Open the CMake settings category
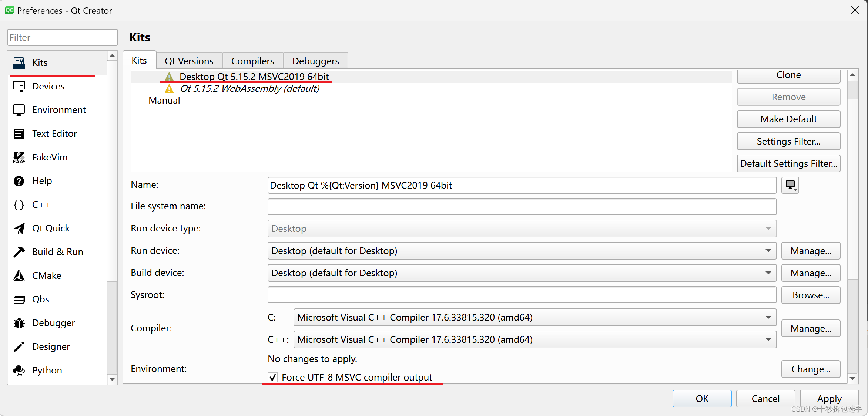 pos(58,275)
